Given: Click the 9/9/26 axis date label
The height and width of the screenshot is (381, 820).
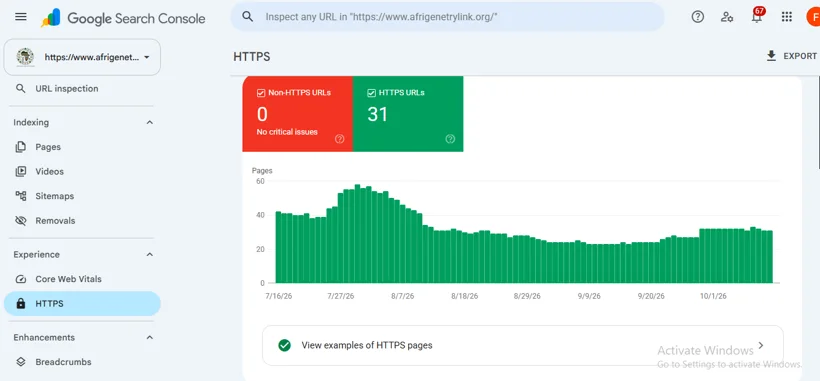Looking at the screenshot, I should [x=589, y=296].
